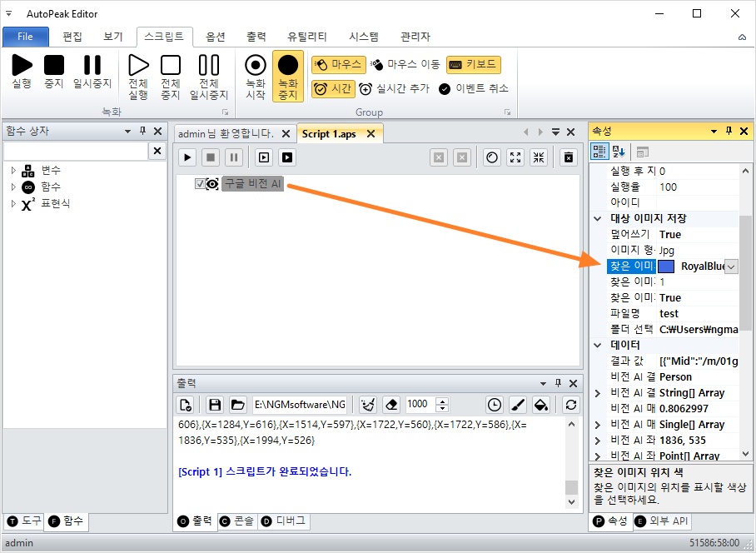Clear the 함수 상자 search box

[157, 151]
